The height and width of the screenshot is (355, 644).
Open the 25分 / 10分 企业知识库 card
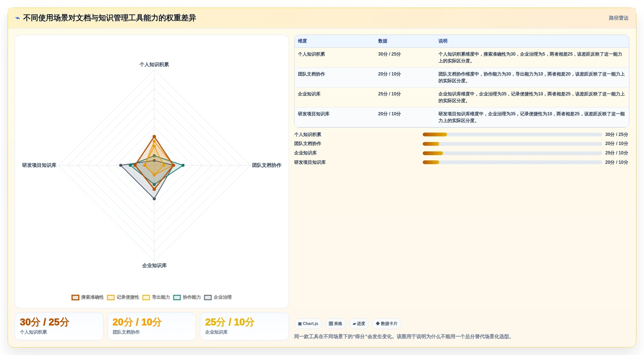[244, 326]
